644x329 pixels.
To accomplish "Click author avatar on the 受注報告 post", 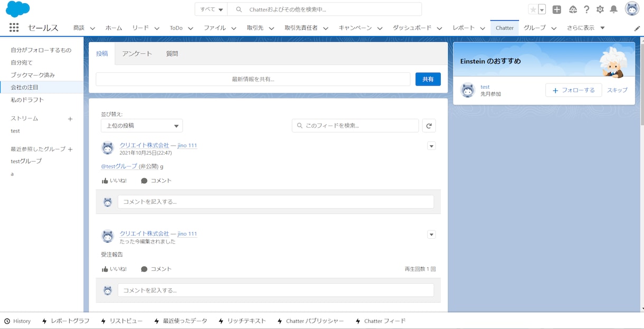I will [108, 236].
